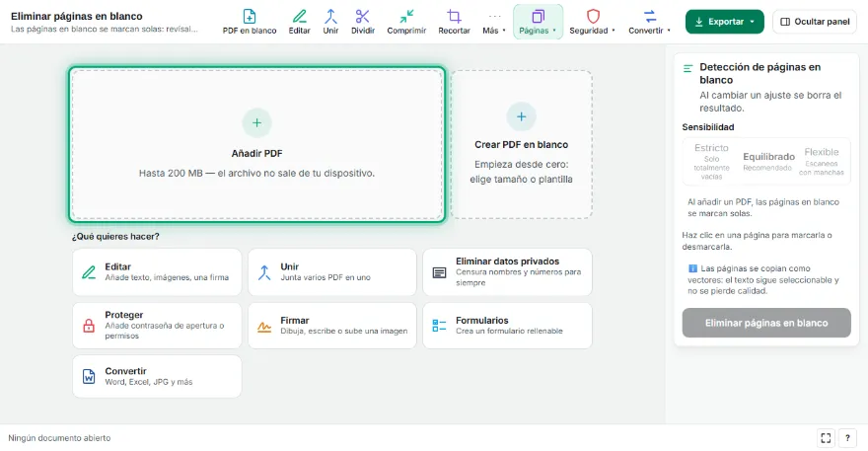Select the Estricto sensitivity option
The width and height of the screenshot is (868, 451).
coord(712,161)
